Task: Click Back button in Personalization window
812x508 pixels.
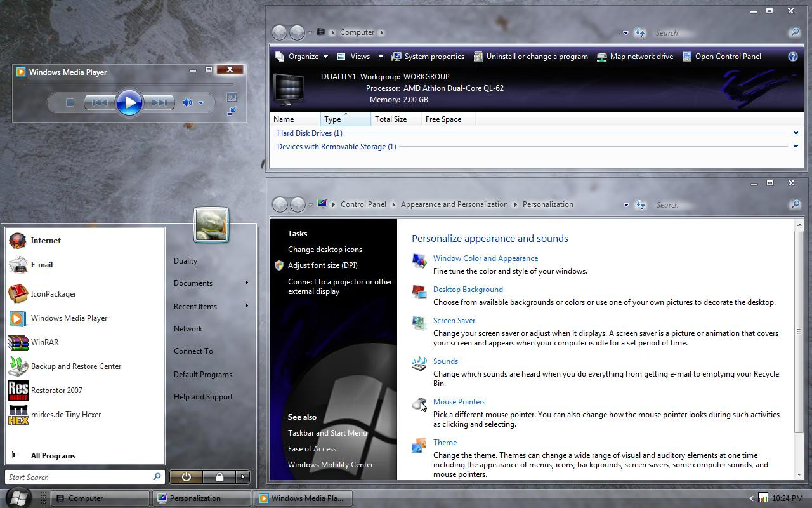Action: point(279,204)
